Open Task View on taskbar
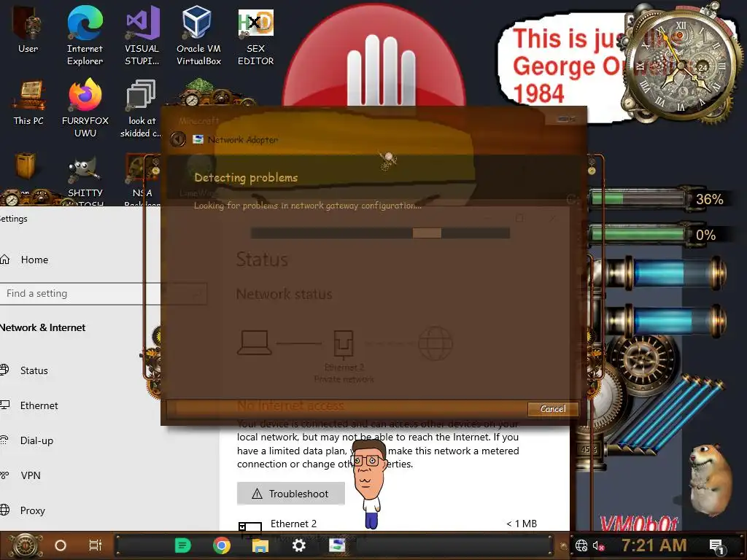Image resolution: width=747 pixels, height=560 pixels. click(x=96, y=545)
